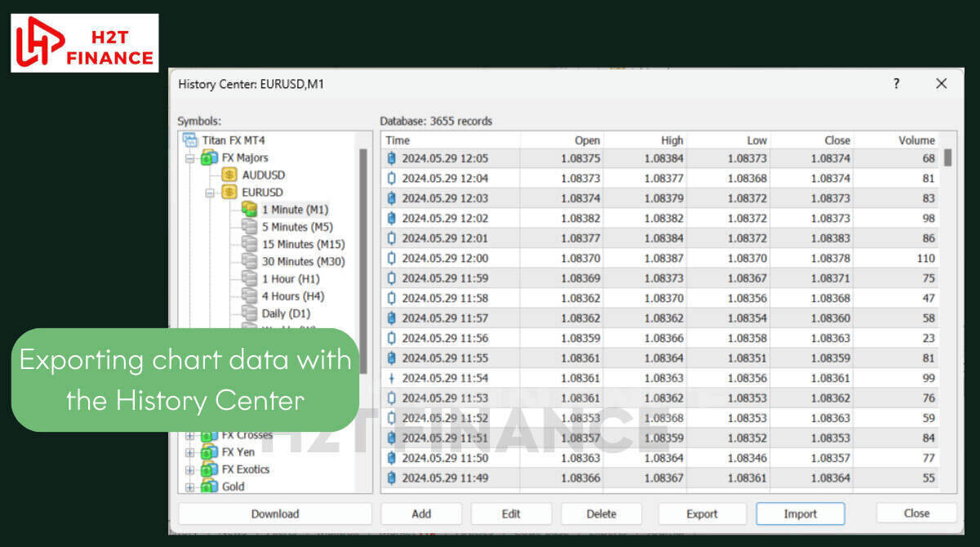Collapse the FX Majors tree node
980x547 pixels.
click(x=190, y=158)
